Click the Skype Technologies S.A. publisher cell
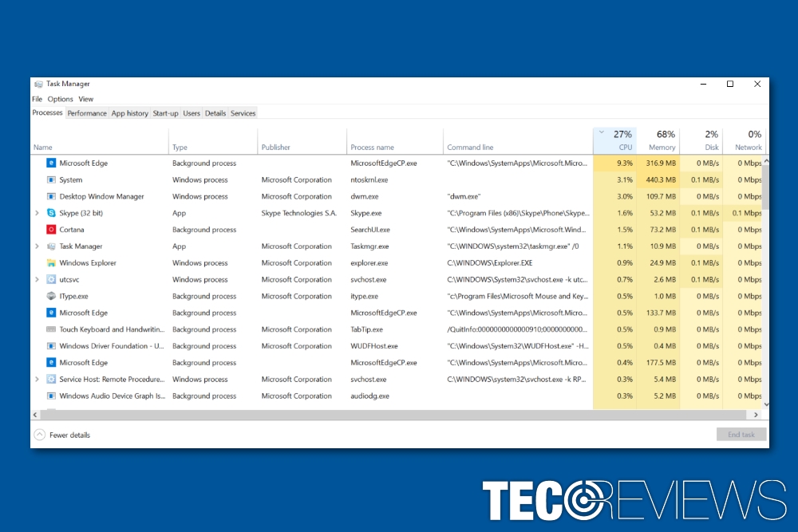This screenshot has height=532, width=798. point(299,213)
